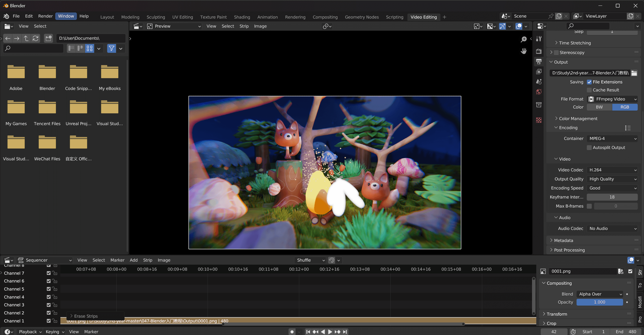The width and height of the screenshot is (644, 335).
Task: Enable the Cache Result checkbox
Action: click(589, 90)
